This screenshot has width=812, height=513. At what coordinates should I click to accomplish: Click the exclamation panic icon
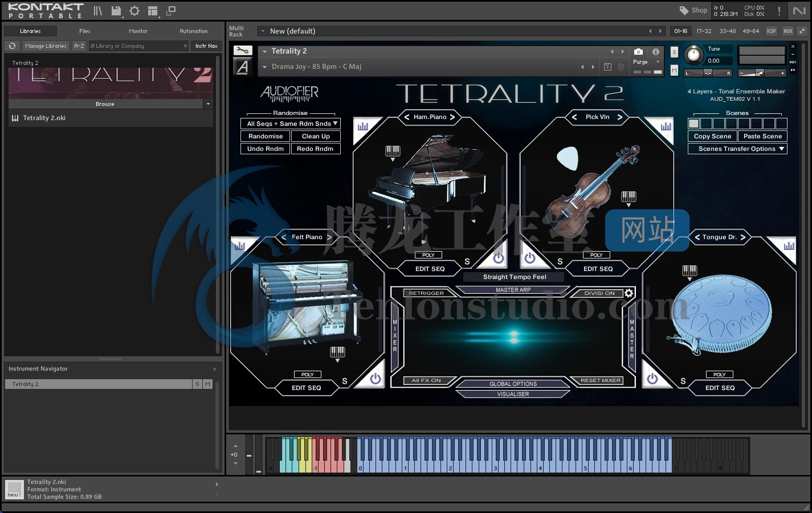(779, 11)
